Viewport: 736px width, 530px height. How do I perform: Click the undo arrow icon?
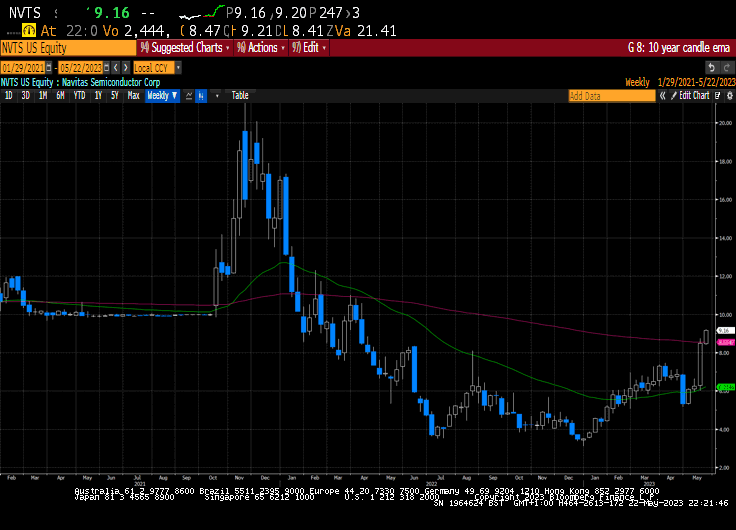712,68
